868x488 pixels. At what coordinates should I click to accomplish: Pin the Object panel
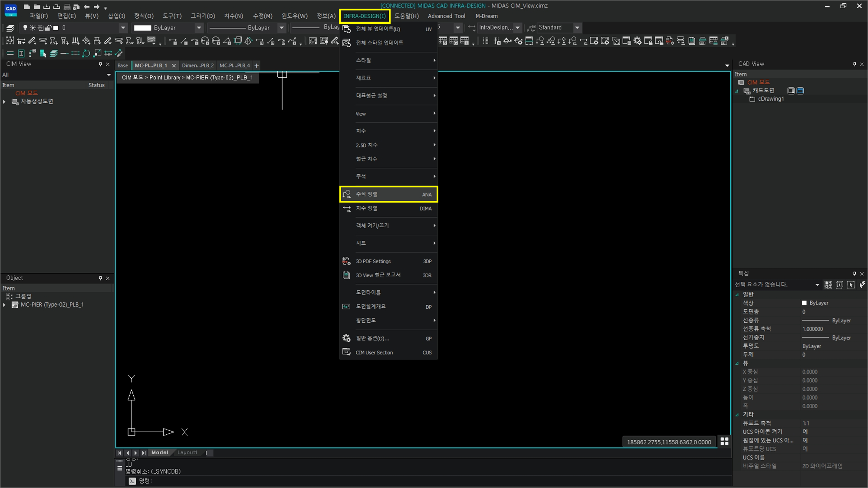point(100,278)
